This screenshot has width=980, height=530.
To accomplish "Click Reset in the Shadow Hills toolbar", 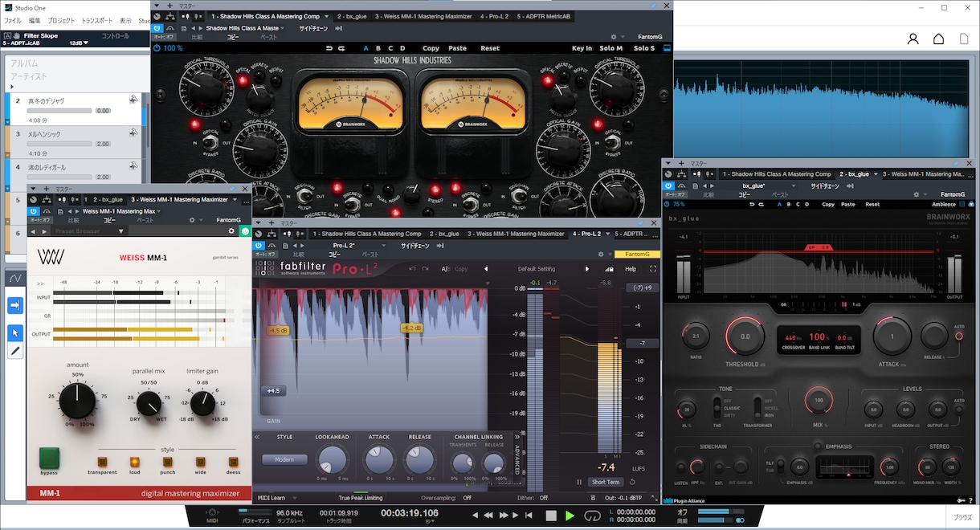I will coord(490,48).
